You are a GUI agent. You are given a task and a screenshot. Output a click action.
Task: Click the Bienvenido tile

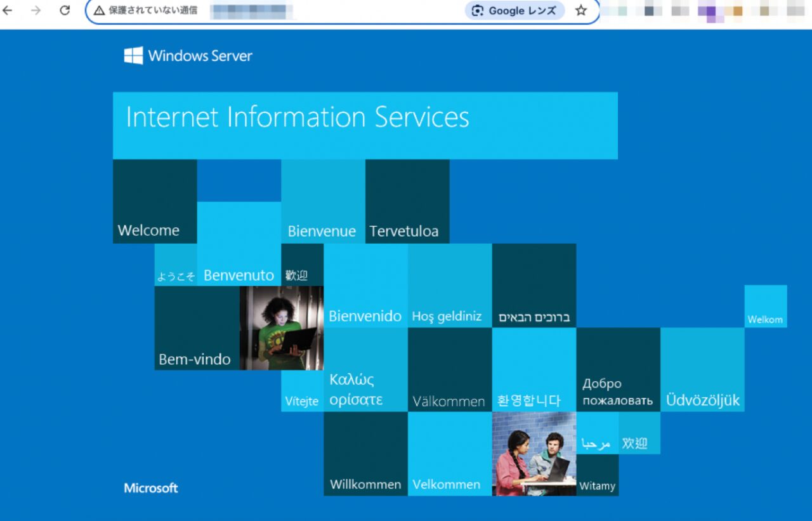click(365, 286)
